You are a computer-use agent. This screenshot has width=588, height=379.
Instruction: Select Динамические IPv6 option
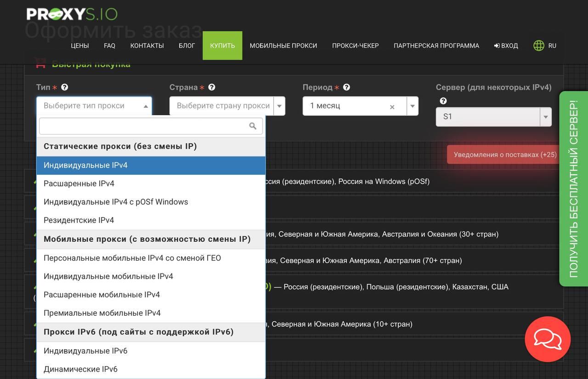tap(80, 369)
